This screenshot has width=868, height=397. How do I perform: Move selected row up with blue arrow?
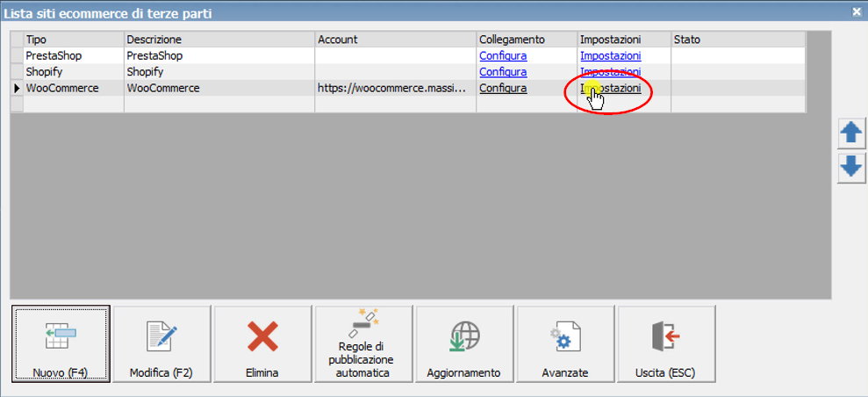tap(851, 134)
